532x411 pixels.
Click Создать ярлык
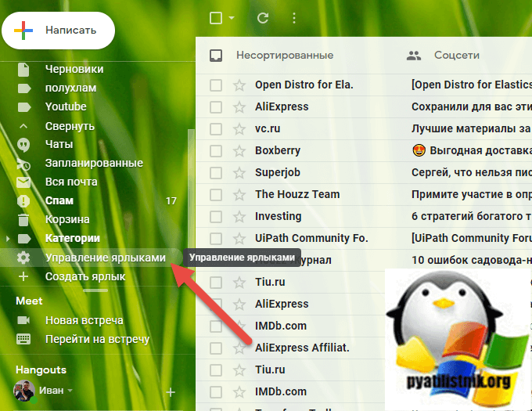point(85,276)
